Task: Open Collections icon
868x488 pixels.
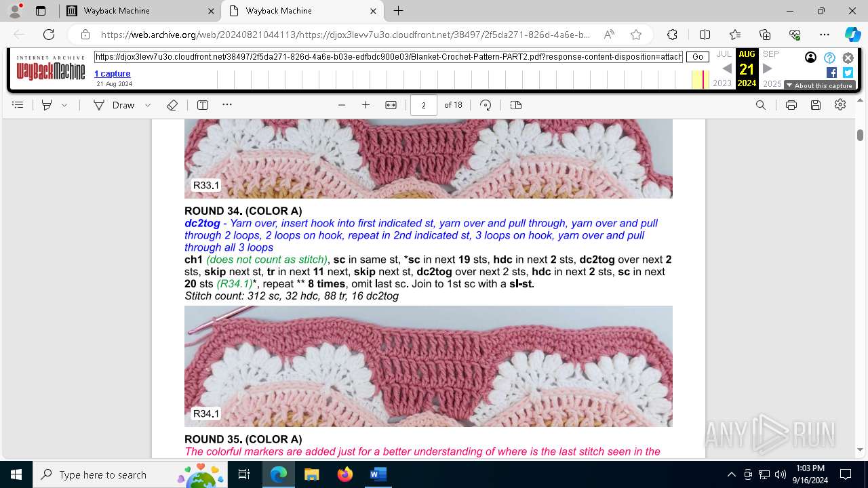Action: coord(765,35)
